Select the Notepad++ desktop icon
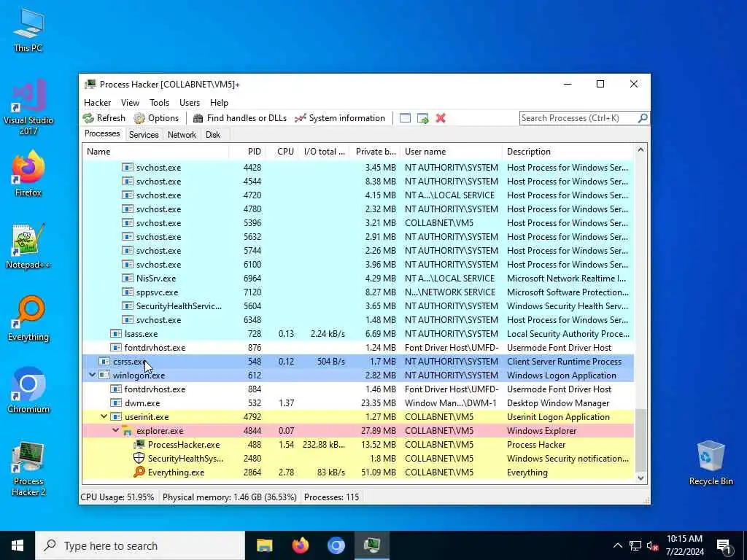747x560 pixels. tap(28, 246)
